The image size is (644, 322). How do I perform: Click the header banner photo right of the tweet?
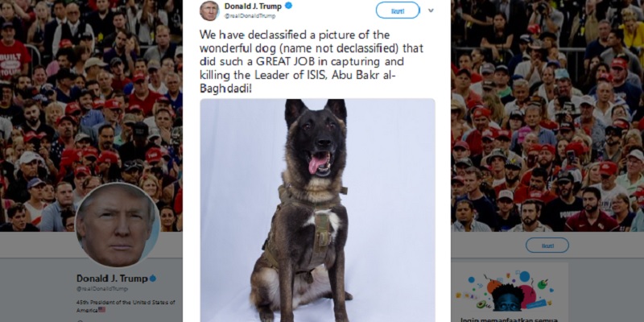(x=547, y=115)
